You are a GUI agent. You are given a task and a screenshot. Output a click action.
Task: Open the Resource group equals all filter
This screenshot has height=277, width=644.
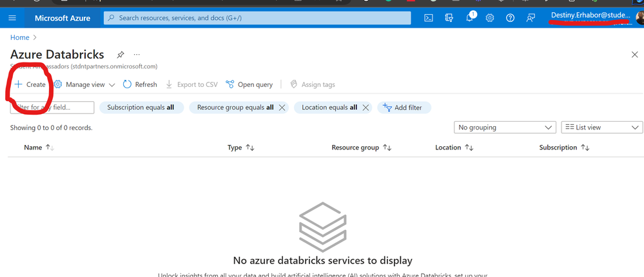pos(235,108)
